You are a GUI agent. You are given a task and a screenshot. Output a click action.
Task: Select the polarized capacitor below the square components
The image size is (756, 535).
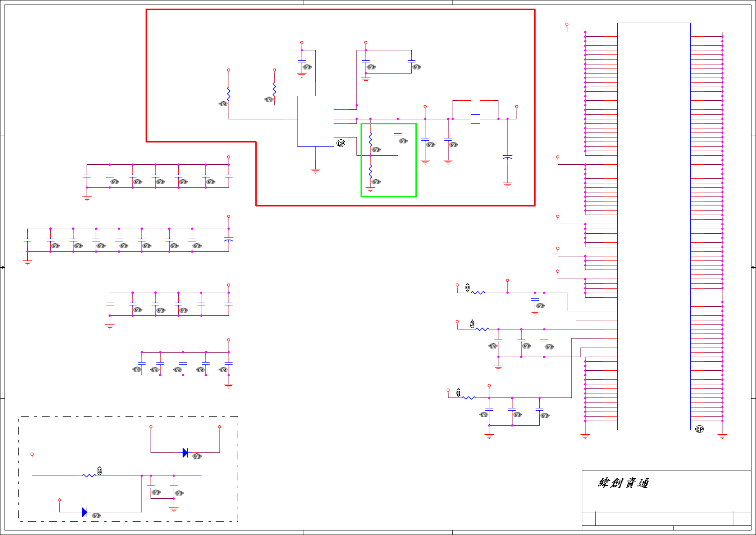click(507, 157)
